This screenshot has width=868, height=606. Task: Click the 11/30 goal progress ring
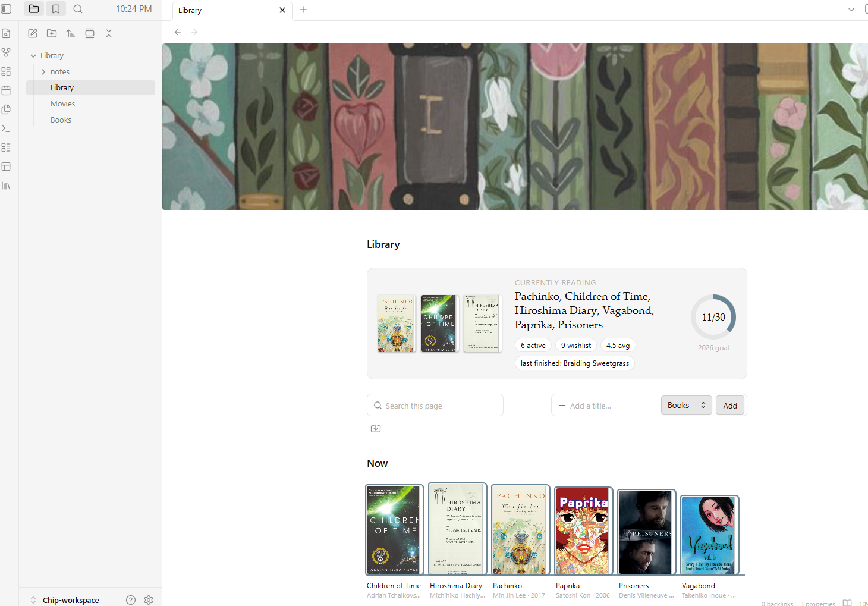[x=713, y=317]
